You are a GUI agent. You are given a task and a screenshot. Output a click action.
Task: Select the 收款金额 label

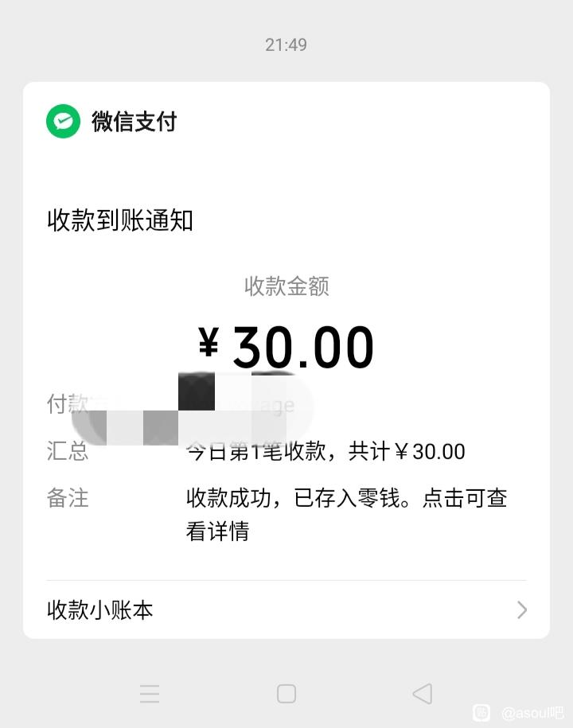286,286
